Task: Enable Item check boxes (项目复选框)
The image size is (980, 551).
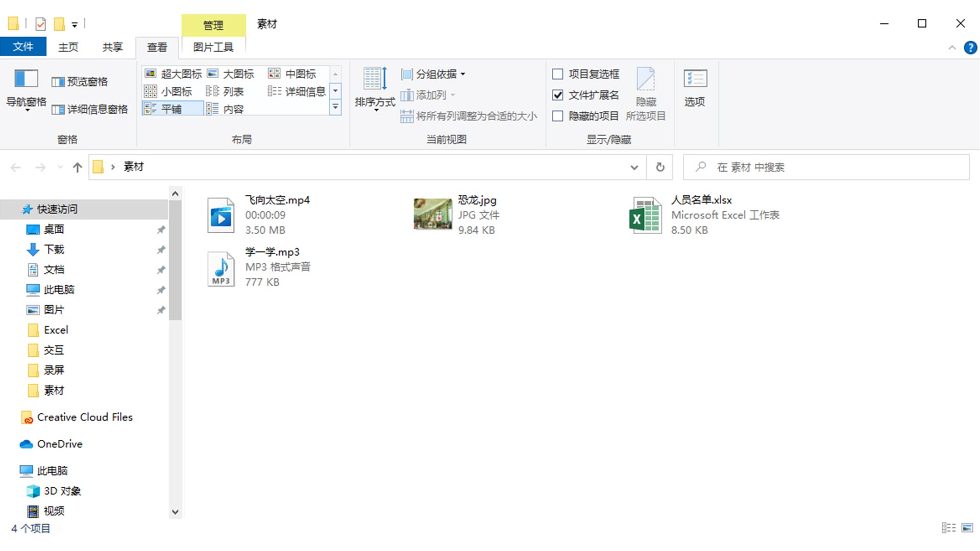Action: (x=558, y=74)
